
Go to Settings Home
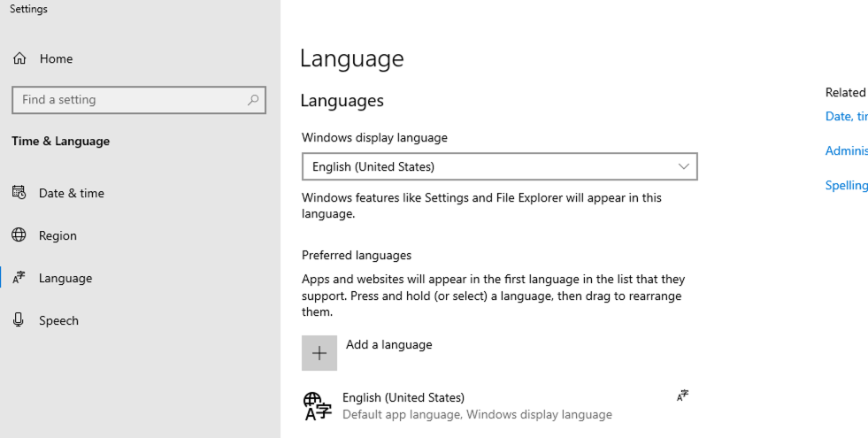point(56,59)
